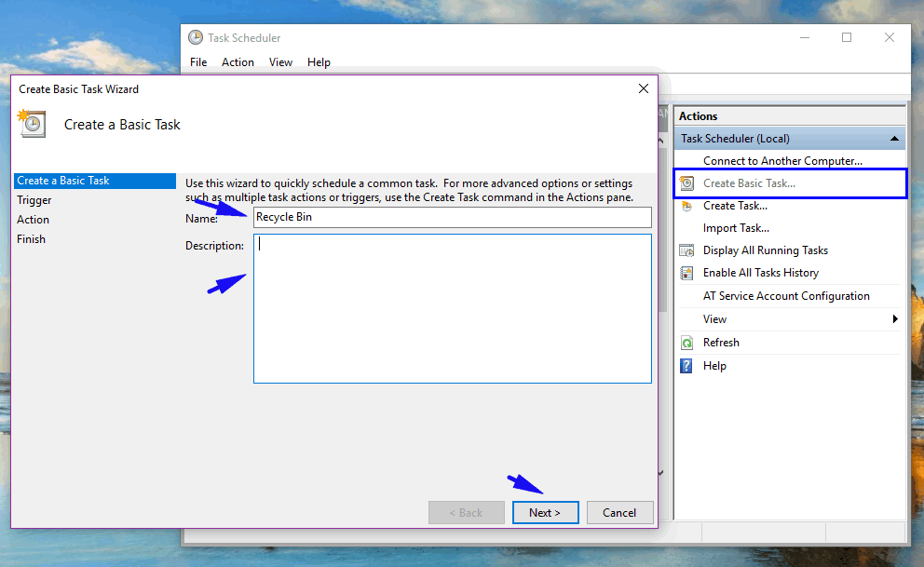Maximize the Task Scheduler window
924x567 pixels.
(847, 37)
